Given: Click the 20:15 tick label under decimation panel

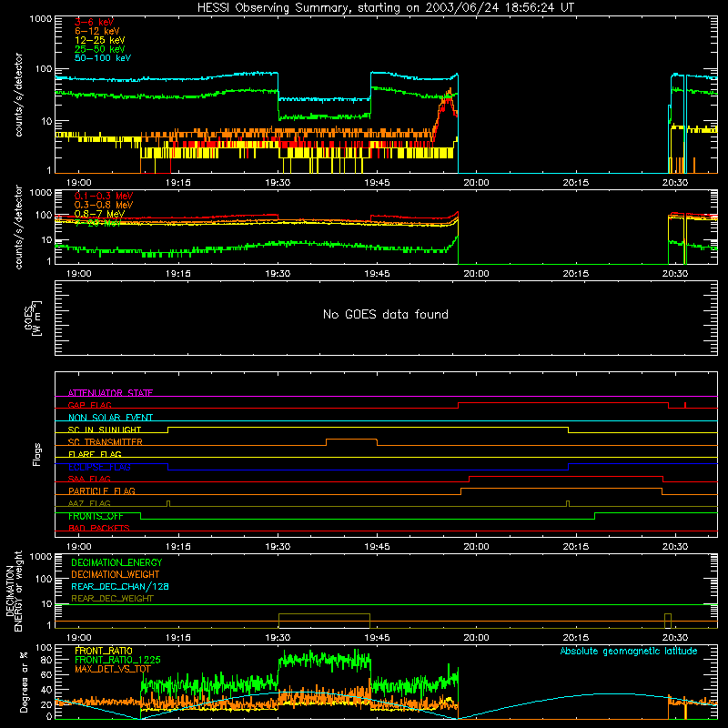Looking at the screenshot, I should click(576, 638).
